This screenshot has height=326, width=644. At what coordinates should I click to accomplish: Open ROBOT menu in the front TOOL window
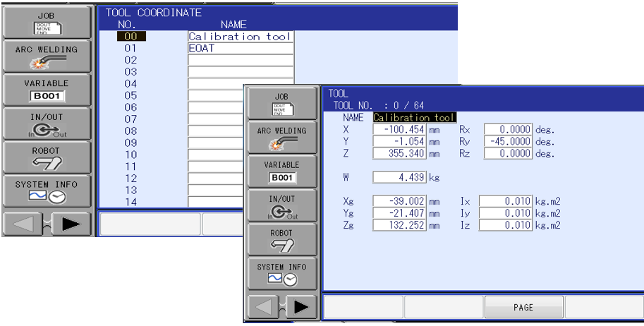(x=281, y=239)
